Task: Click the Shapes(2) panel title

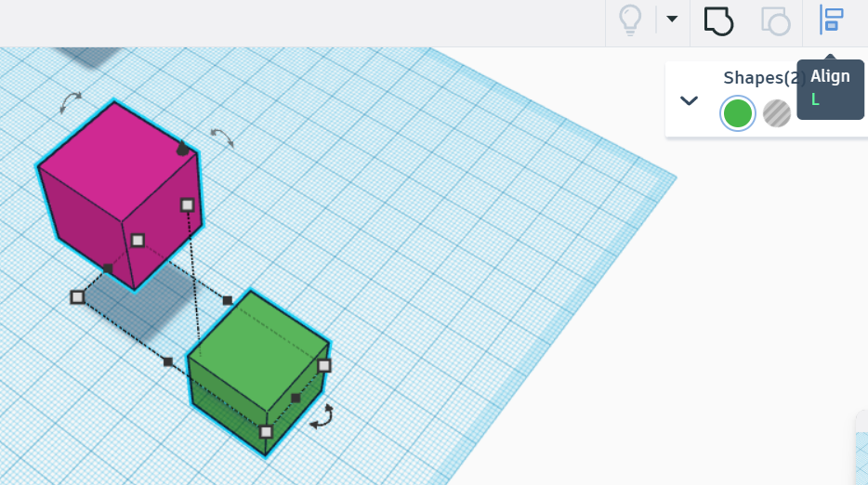Action: tap(764, 78)
